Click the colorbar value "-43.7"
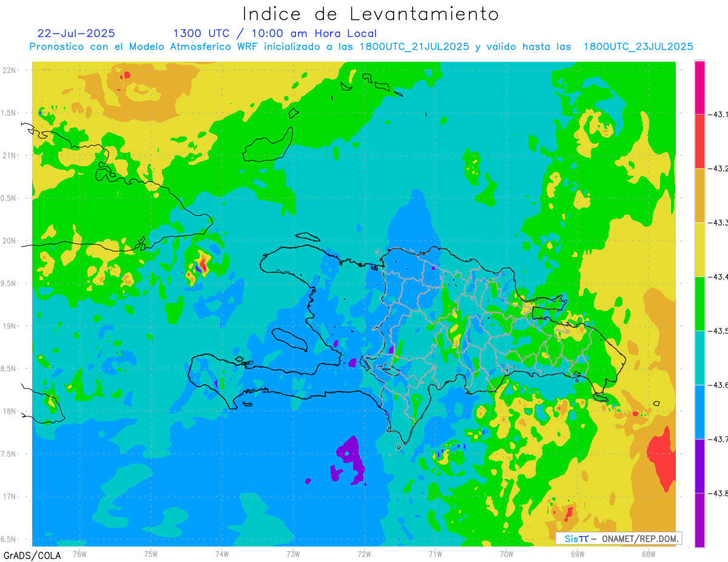This screenshot has width=728, height=562. tap(718, 438)
